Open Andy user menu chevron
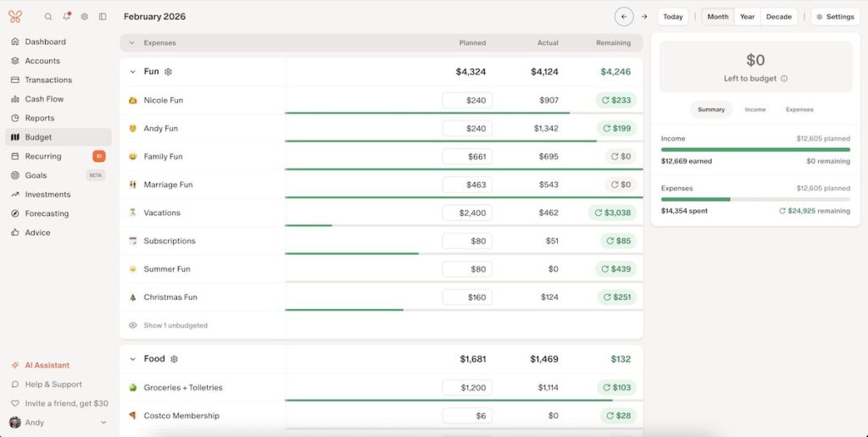Screen dimensions: 868x437 tap(103, 423)
